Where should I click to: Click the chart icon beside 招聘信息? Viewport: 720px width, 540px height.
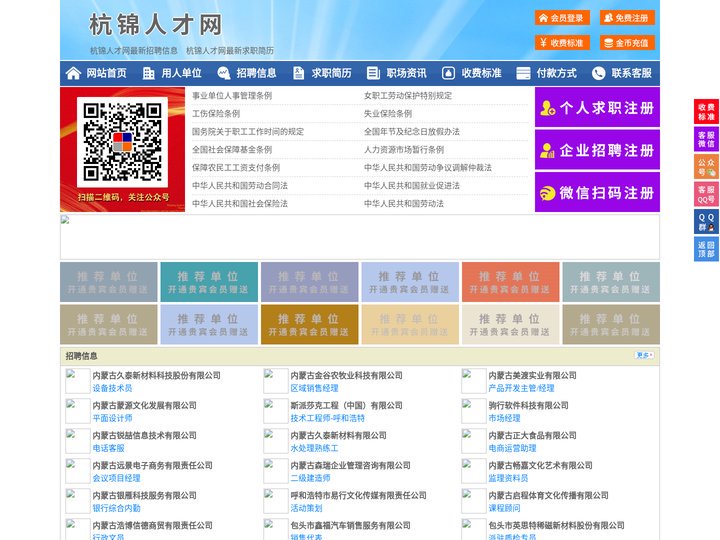coord(224,73)
